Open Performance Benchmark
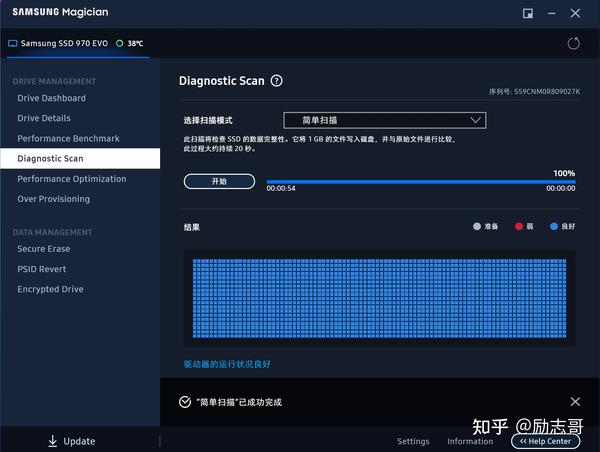This screenshot has width=600, height=452. click(68, 138)
